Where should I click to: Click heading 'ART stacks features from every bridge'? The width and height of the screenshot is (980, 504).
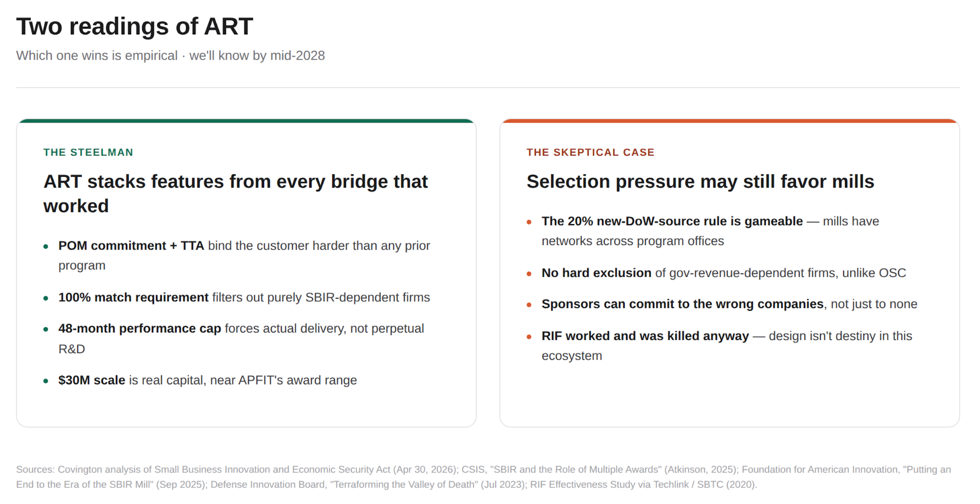click(235, 193)
